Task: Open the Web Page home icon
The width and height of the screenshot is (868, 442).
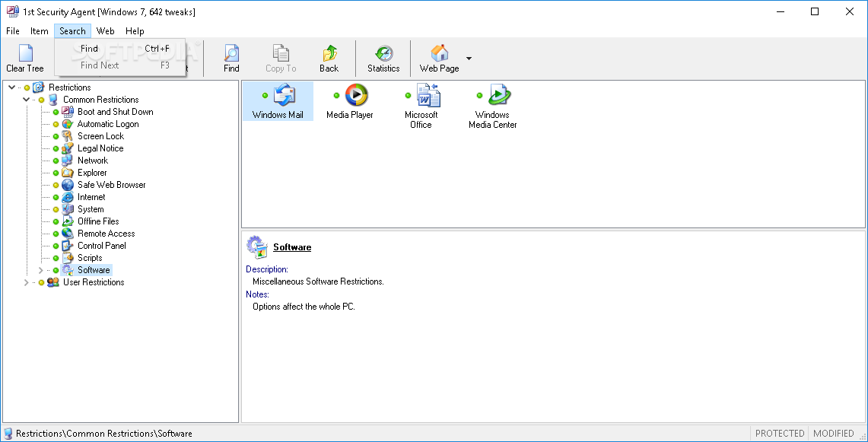Action: [440, 53]
